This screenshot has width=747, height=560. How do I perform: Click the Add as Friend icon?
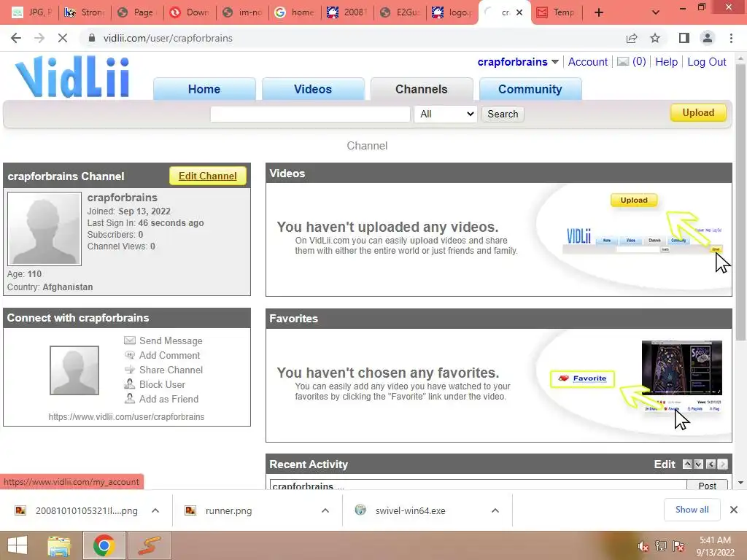point(130,399)
